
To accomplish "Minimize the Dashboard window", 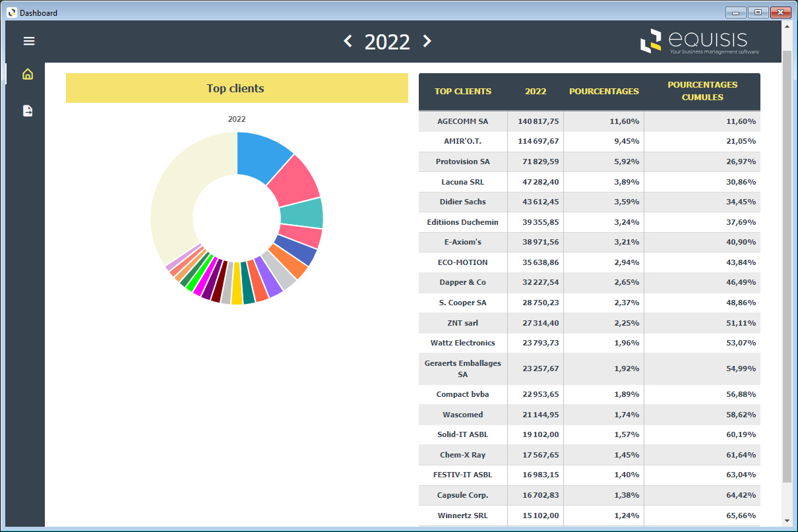I will click(735, 13).
